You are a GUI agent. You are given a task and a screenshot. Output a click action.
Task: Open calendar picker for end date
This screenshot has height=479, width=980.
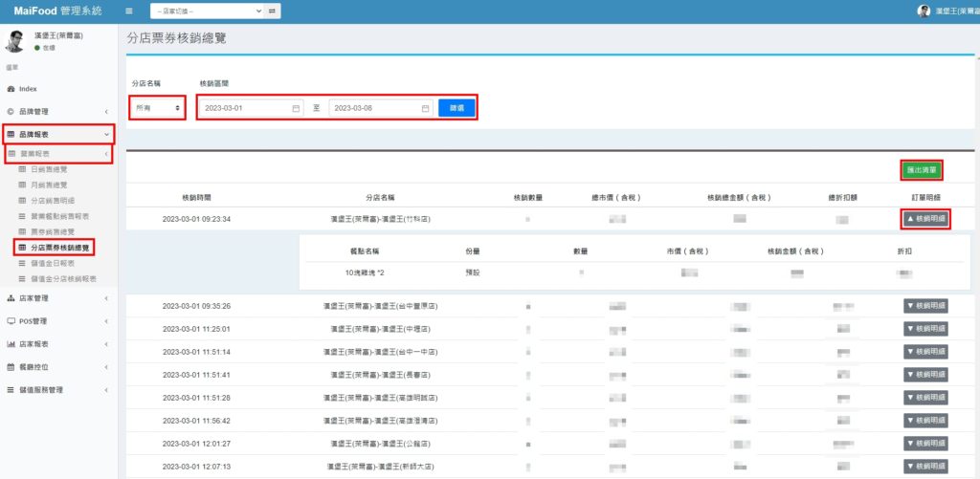[x=425, y=108]
